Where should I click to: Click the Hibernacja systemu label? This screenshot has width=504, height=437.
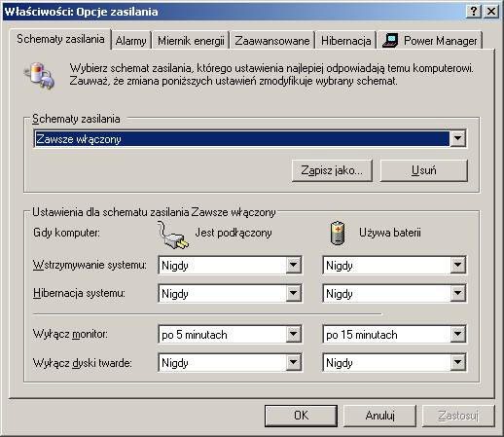pos(79,293)
